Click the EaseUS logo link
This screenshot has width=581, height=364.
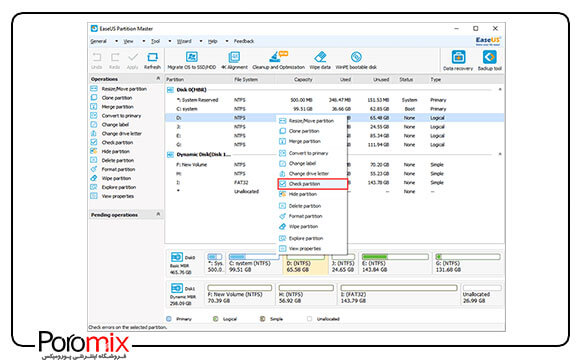488,41
